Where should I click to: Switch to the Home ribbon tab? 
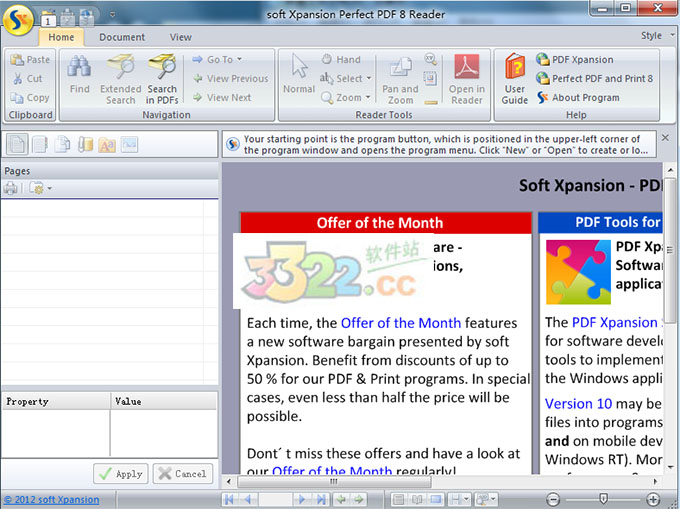pos(61,37)
